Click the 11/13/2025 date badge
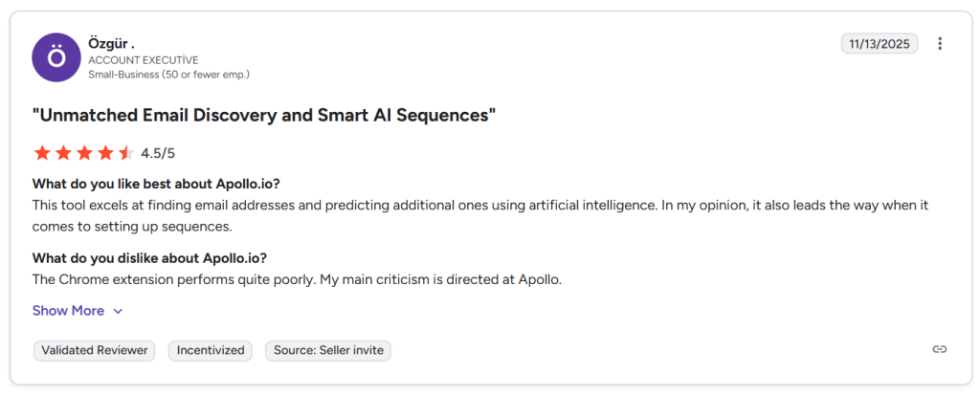 pos(880,44)
